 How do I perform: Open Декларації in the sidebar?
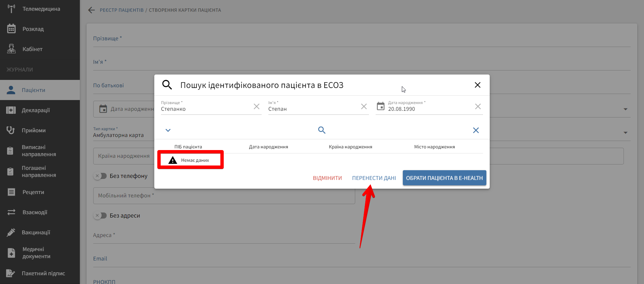(36, 110)
